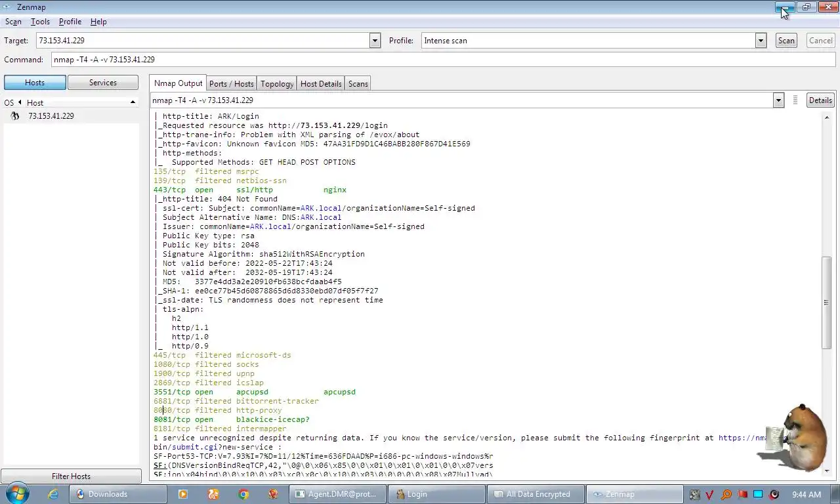Click the Linux penguin OS icon

[x=15, y=116]
